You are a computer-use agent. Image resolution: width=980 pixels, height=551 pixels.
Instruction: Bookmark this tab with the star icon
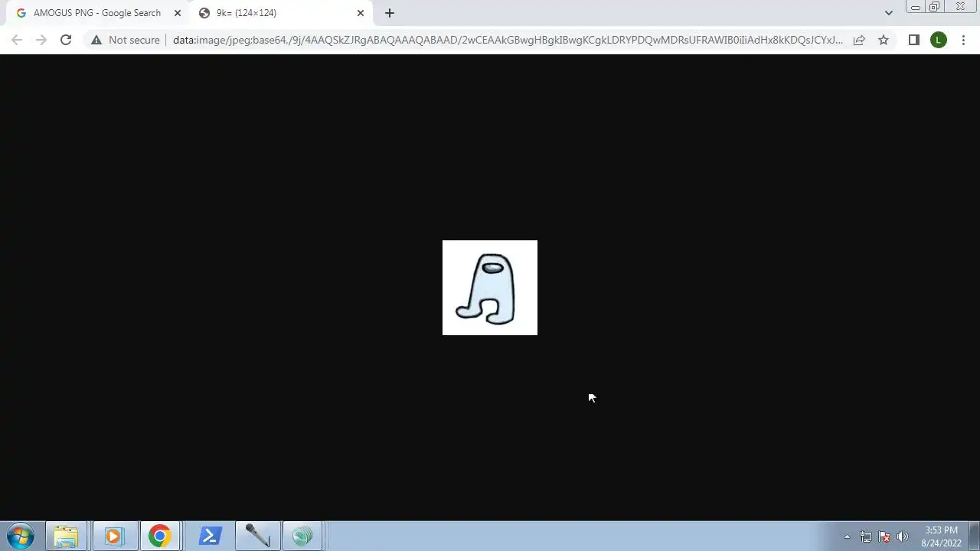click(884, 40)
